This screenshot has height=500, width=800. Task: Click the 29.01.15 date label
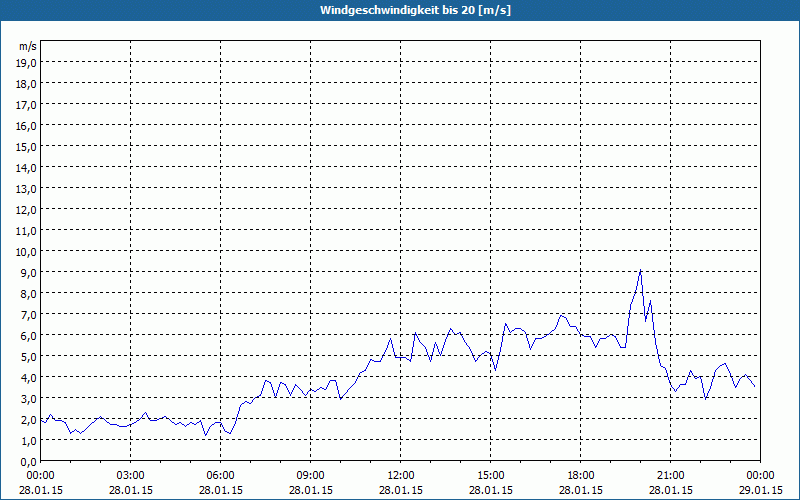coord(760,490)
